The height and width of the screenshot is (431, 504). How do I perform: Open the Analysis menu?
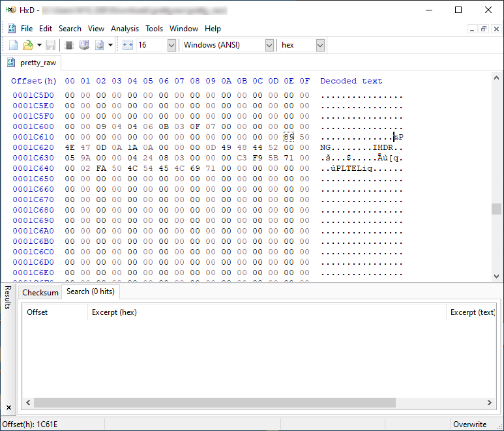click(125, 29)
